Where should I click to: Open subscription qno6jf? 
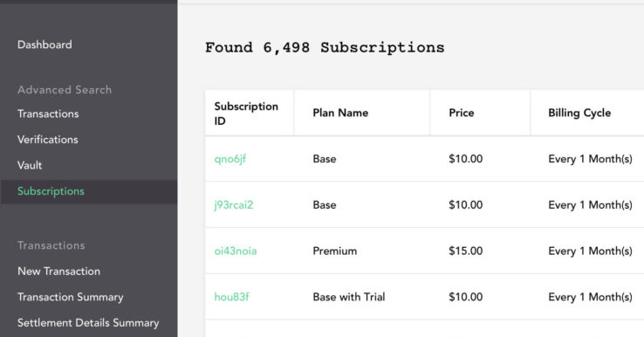[230, 159]
